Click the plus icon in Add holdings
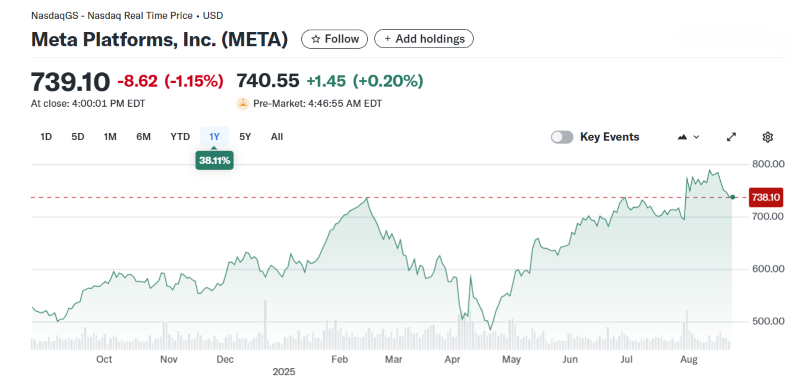Image resolution: width=800 pixels, height=383 pixels. tap(387, 39)
